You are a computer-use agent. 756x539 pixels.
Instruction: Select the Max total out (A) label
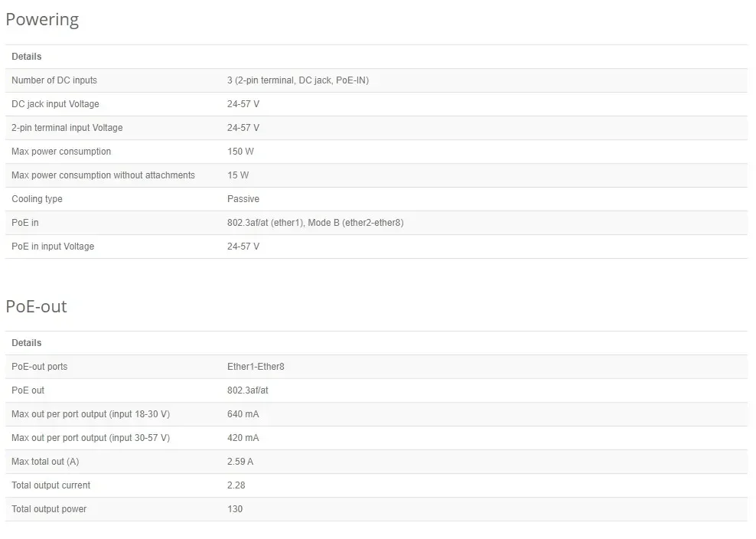(x=45, y=462)
